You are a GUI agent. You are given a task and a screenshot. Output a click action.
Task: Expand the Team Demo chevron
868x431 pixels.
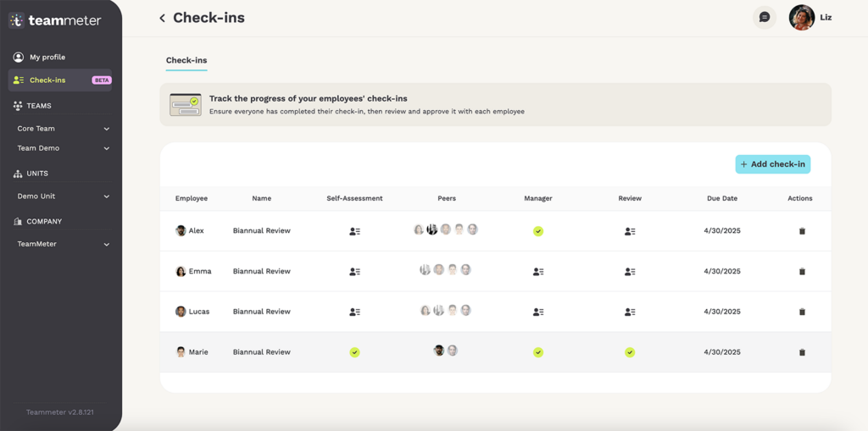pos(107,148)
